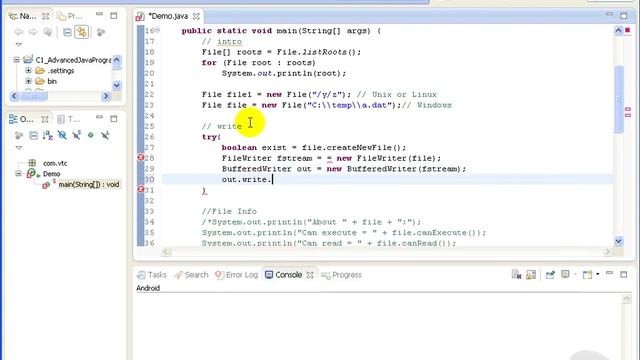
Task: Click the Clear Console icon
Action: [x=516, y=275]
